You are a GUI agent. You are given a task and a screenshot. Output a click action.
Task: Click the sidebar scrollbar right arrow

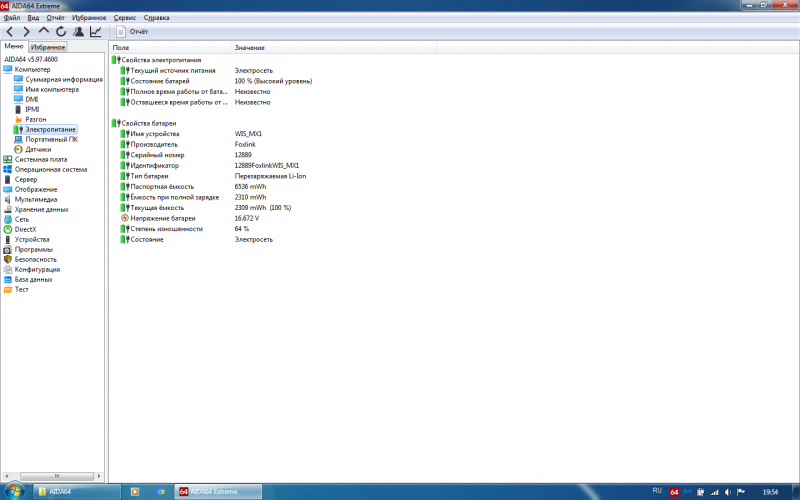click(x=99, y=476)
